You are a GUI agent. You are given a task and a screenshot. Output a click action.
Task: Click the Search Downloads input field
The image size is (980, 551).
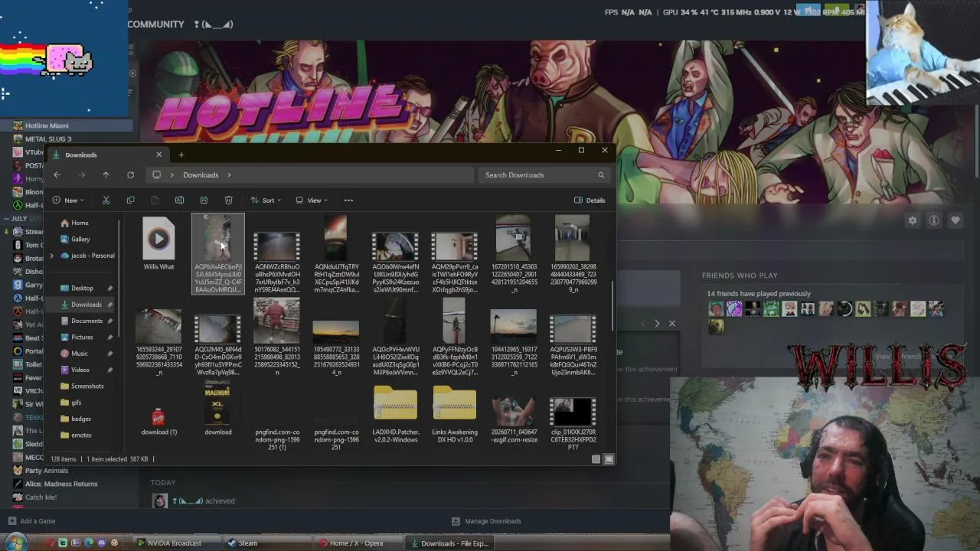[x=545, y=175]
